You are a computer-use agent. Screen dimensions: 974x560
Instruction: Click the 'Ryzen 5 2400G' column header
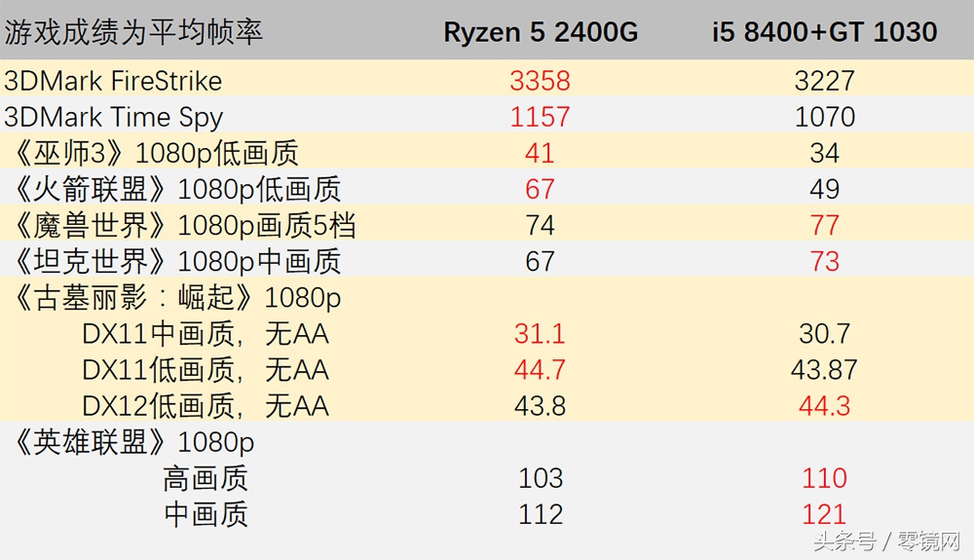point(541,32)
